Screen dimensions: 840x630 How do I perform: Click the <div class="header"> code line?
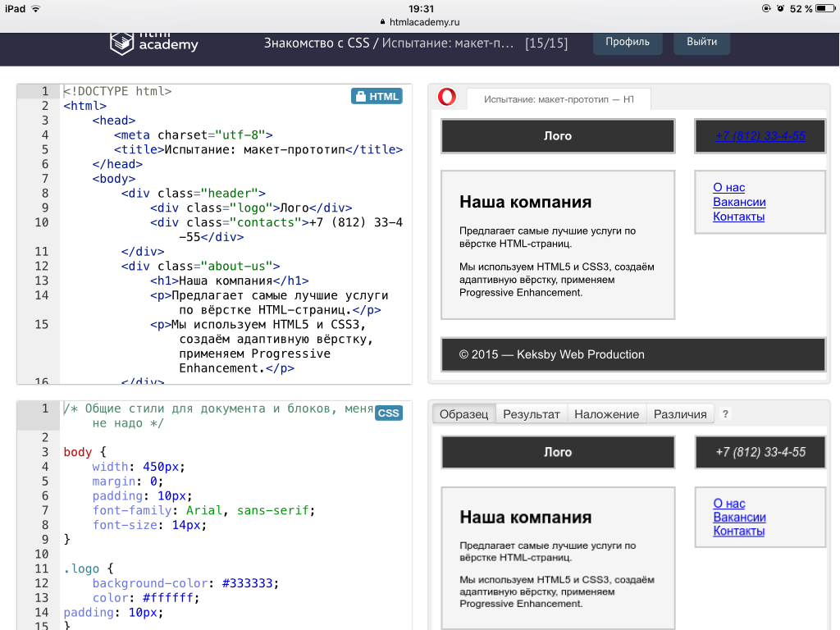pos(194,194)
